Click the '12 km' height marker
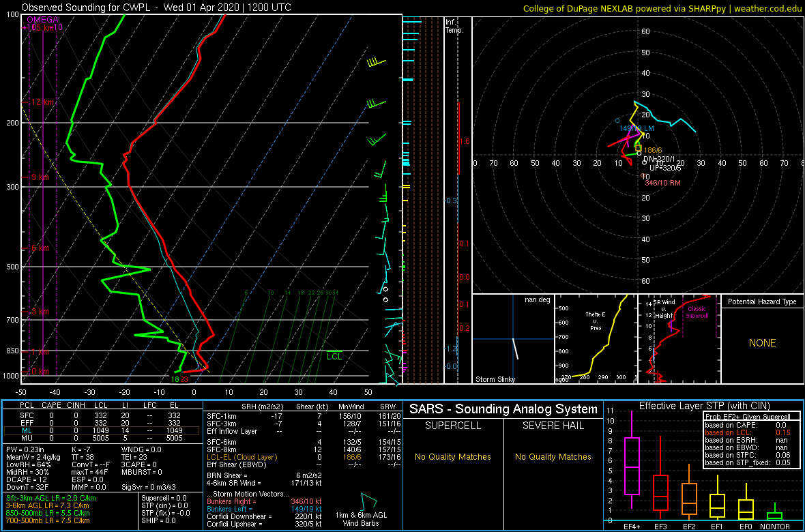Screen dimensions: 805x532 pyautogui.click(x=43, y=102)
